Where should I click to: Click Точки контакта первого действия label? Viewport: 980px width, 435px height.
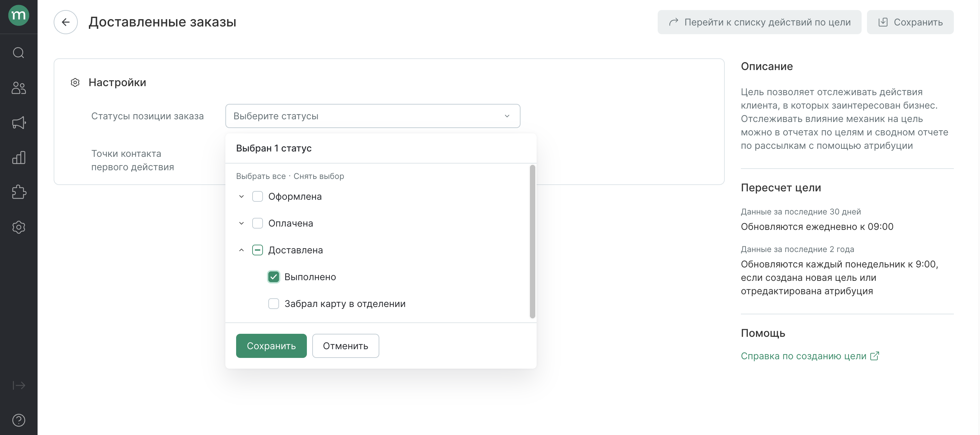[x=132, y=160]
